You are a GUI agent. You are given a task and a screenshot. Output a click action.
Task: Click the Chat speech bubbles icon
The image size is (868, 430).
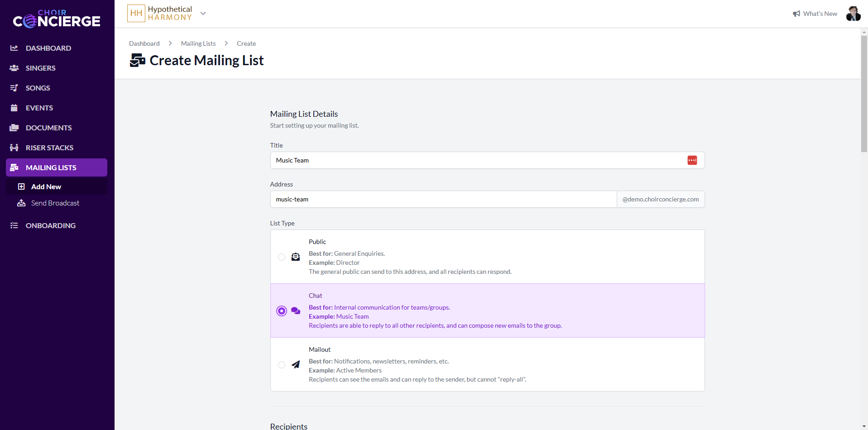(296, 311)
